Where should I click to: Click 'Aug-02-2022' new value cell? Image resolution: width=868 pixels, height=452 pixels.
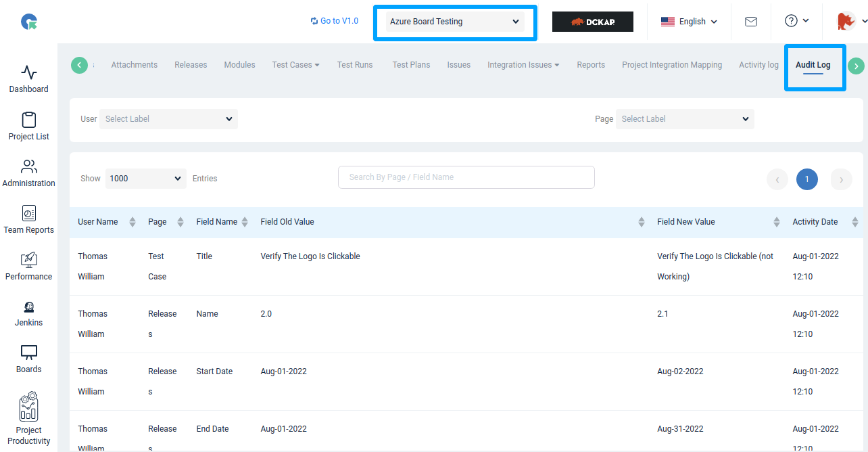[x=680, y=371]
